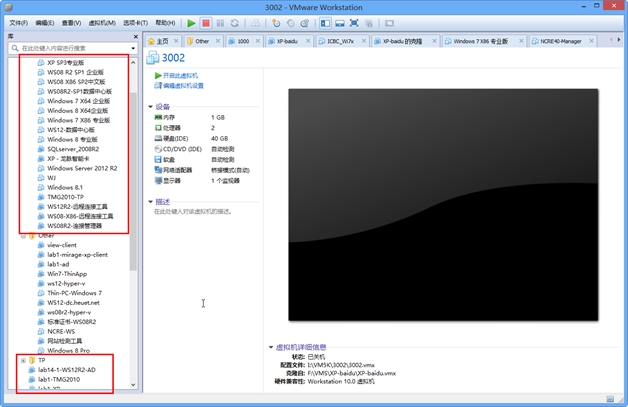Open the 帮助(H) menu
Image resolution: width=628 pixels, height=407 pixels.
(x=165, y=23)
